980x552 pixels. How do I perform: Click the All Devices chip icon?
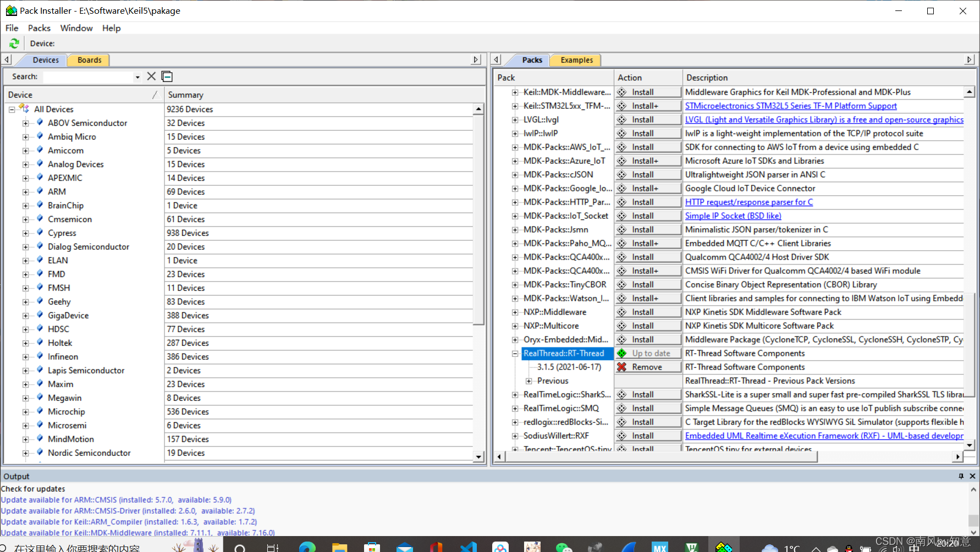[24, 109]
